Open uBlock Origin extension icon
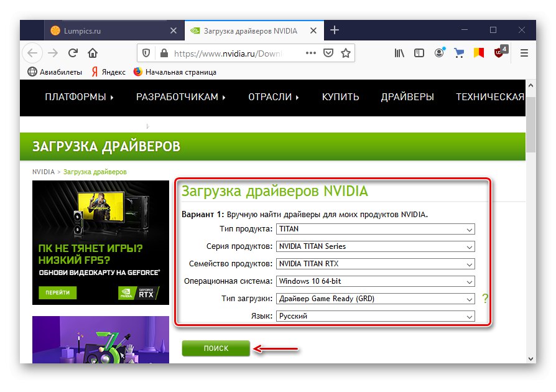Screen dimensions: 556x392 (500, 52)
